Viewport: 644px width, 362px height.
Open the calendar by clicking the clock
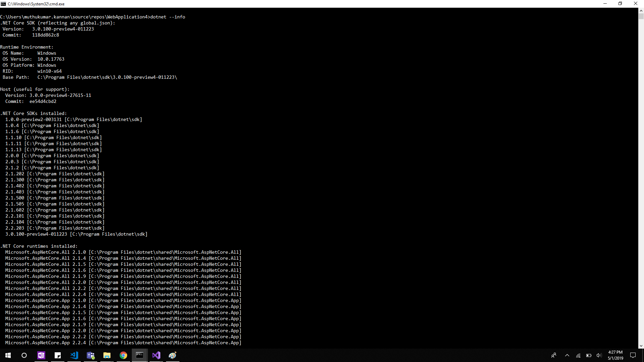coord(615,356)
